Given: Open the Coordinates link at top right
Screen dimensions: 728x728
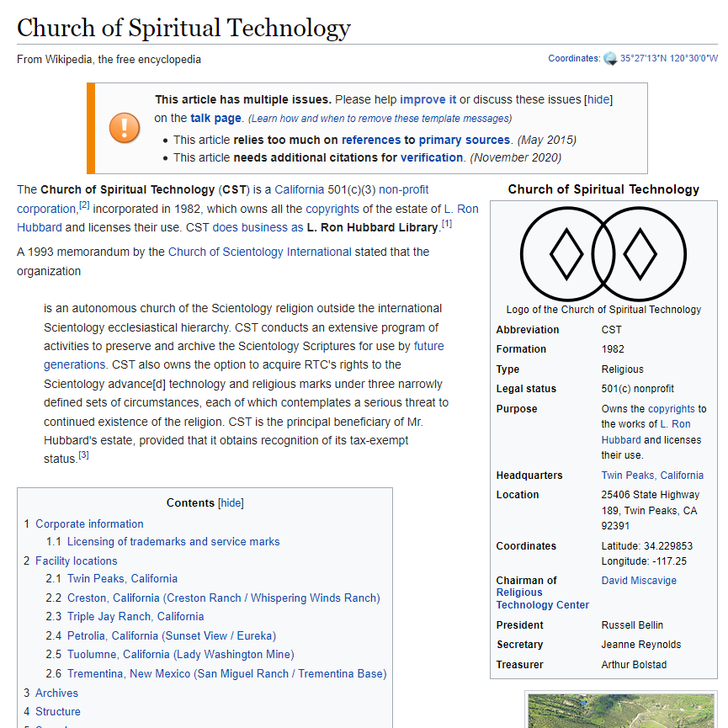Looking at the screenshot, I should [574, 59].
